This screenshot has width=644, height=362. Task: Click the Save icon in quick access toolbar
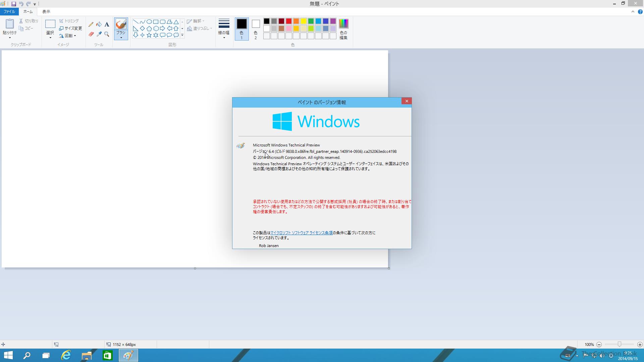pos(14,4)
